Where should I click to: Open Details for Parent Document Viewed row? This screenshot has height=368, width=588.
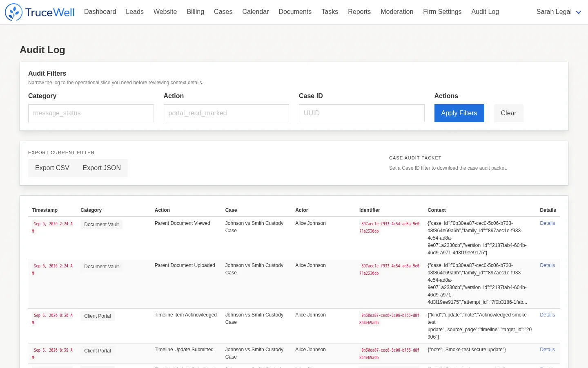tap(548, 223)
